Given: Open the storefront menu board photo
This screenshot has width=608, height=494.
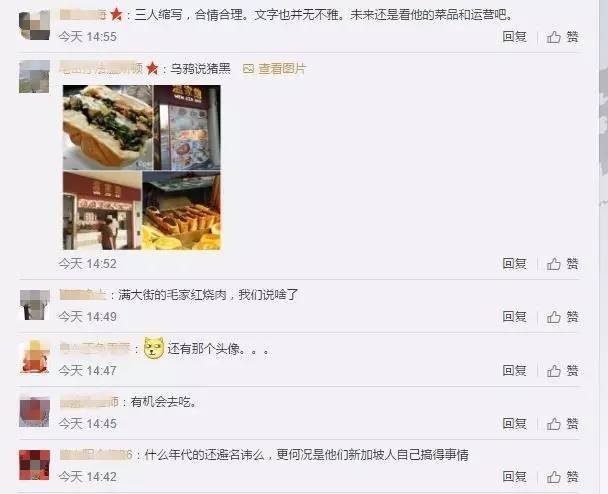Looking at the screenshot, I should click(x=187, y=127).
